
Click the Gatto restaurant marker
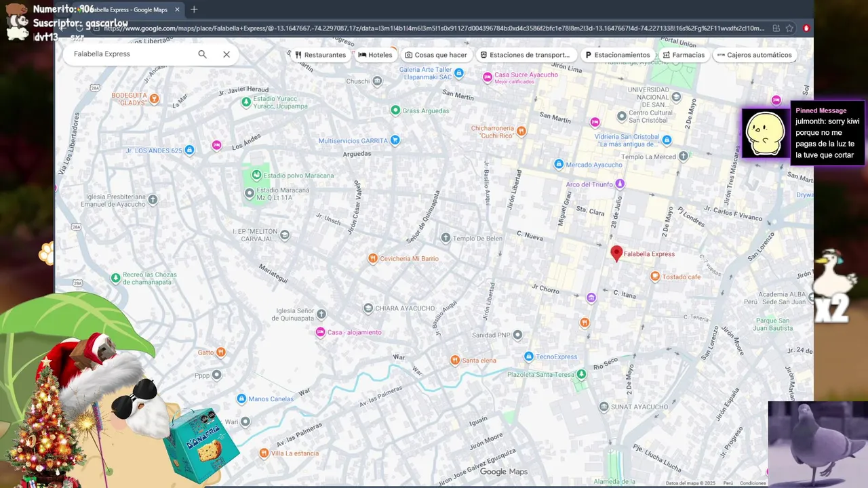point(221,352)
